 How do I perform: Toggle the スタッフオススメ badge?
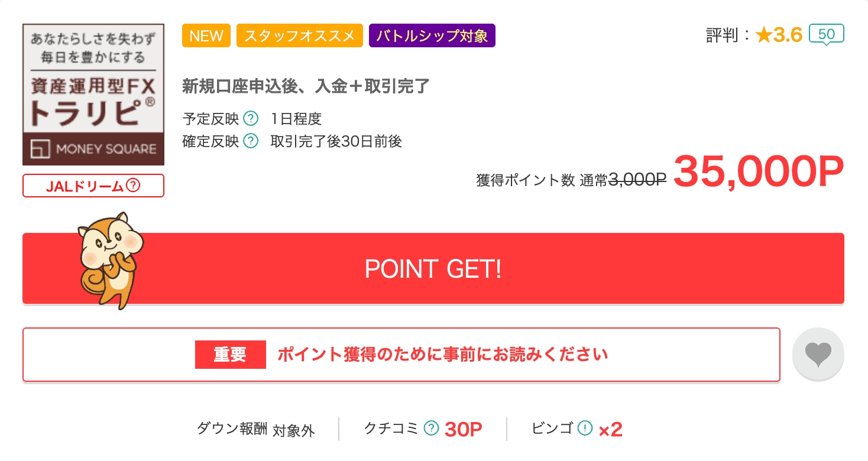click(299, 35)
